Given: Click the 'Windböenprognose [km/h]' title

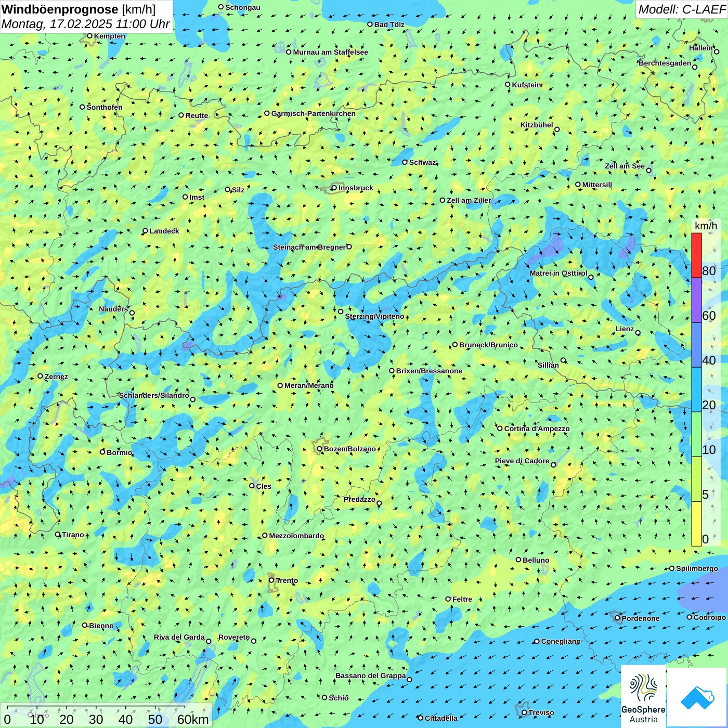Looking at the screenshot, I should 79,9.
